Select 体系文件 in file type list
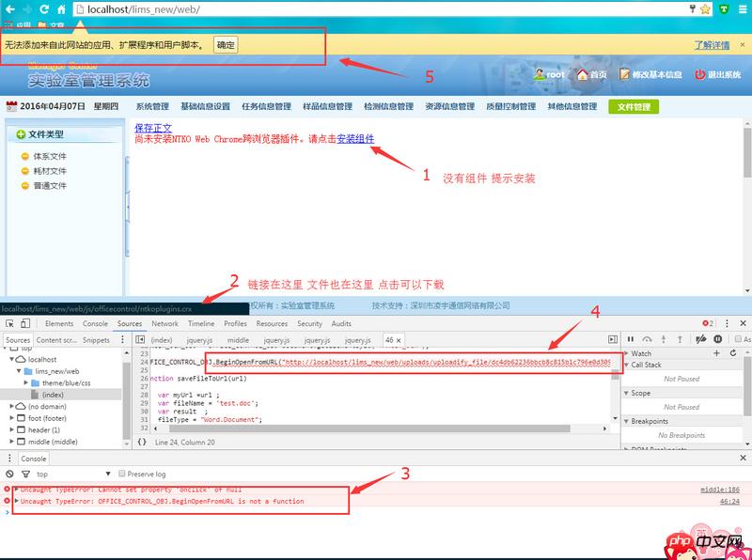The height and width of the screenshot is (560, 752). coord(50,156)
